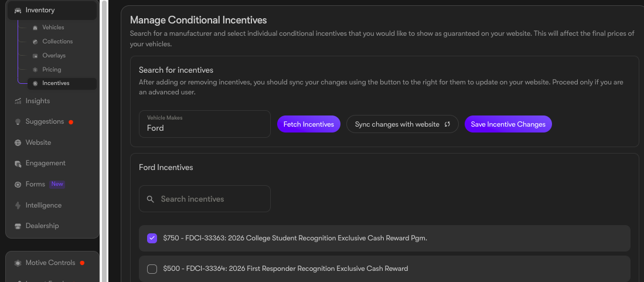The height and width of the screenshot is (282, 644).
Task: Click the New badge beside Forms
Action: [x=57, y=184]
